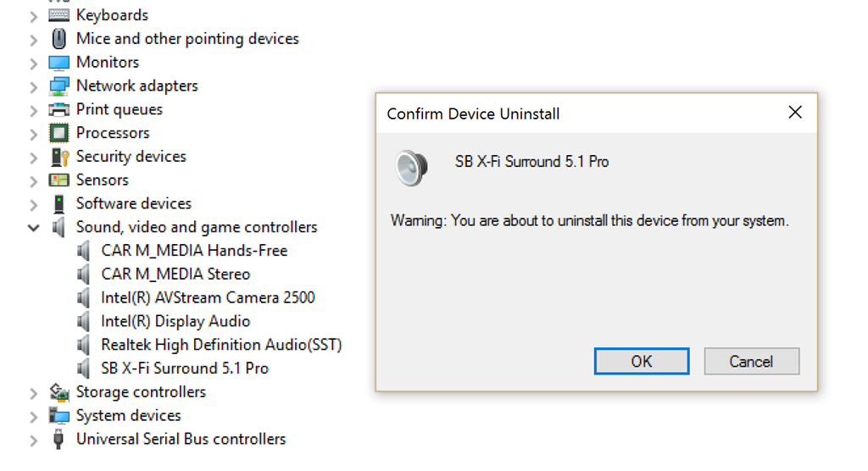Viewport: 868px width, 471px height.
Task: Click the Print queues printer icon
Action: pyautogui.click(x=58, y=109)
